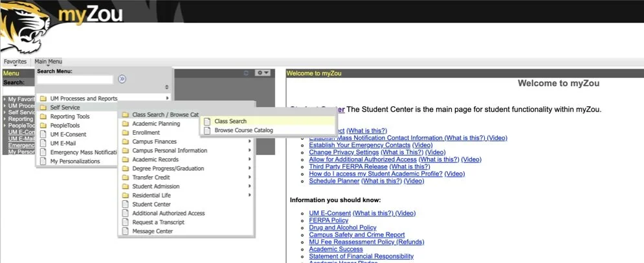This screenshot has width=644, height=263.
Task: Expand the Academic Records submenu arrow
Action: pos(249,159)
